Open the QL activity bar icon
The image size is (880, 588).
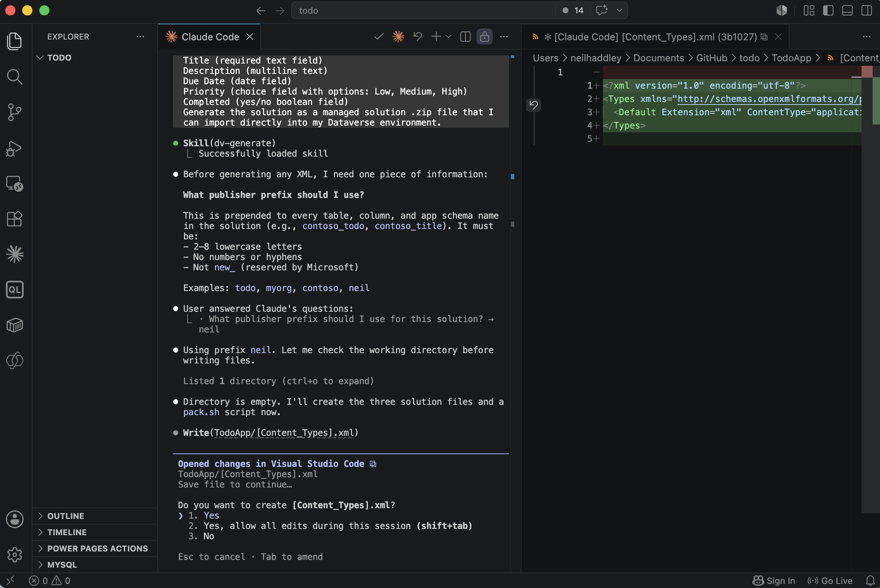click(x=15, y=290)
